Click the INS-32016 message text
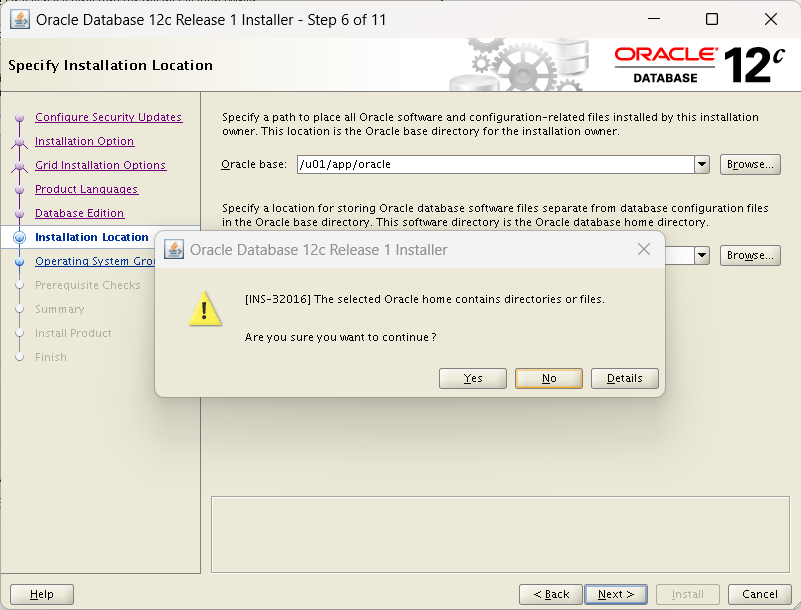Screen dimensions: 801x610 pyautogui.click(x=425, y=299)
